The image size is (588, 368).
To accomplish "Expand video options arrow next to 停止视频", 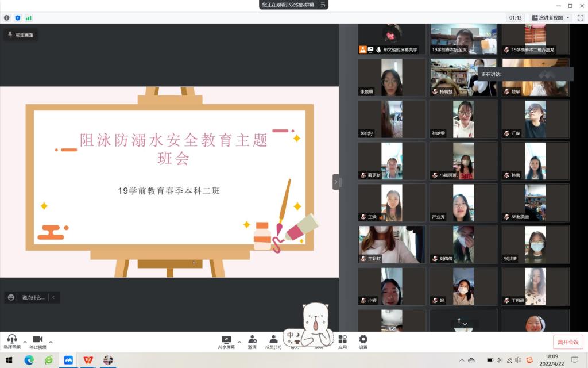I will (x=51, y=342).
